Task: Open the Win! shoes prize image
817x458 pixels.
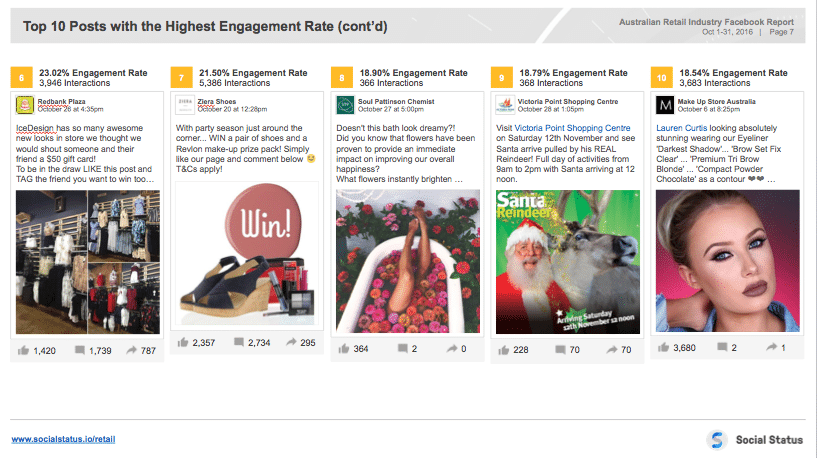Action: pos(247,254)
